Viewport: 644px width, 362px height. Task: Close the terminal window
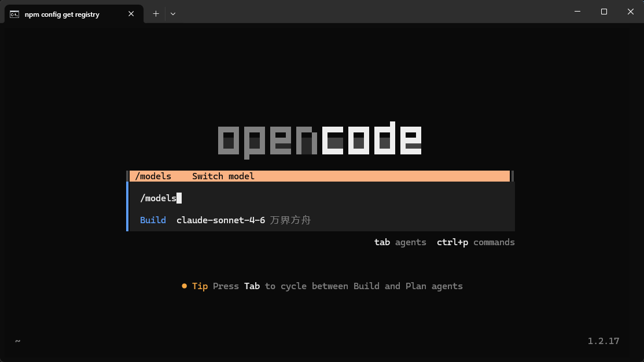tap(631, 12)
